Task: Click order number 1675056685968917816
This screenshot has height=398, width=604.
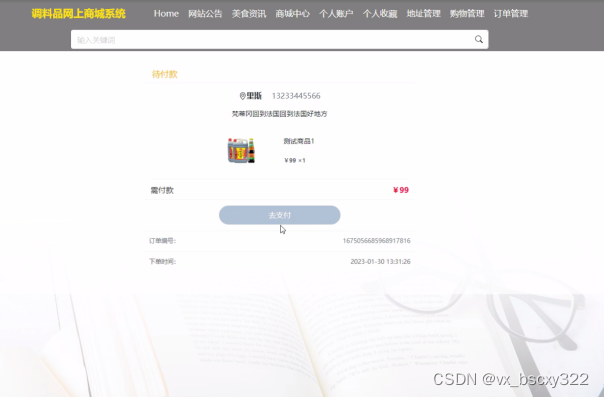Action: (x=376, y=241)
